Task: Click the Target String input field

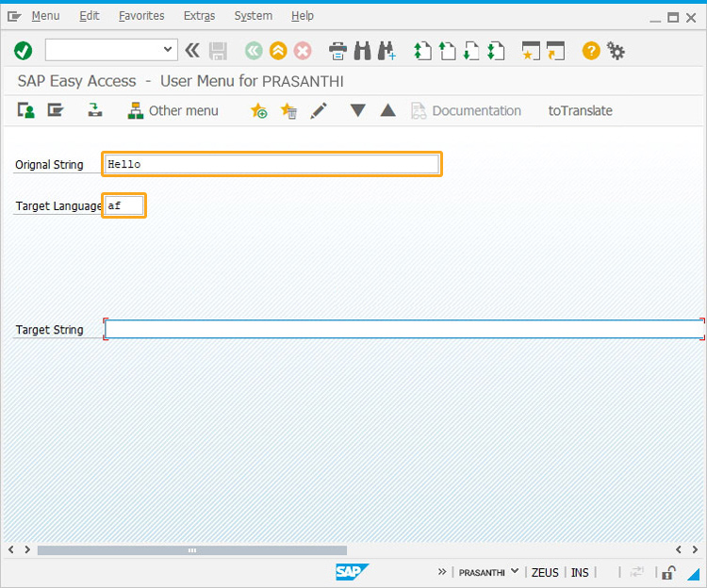Action: [x=404, y=330]
